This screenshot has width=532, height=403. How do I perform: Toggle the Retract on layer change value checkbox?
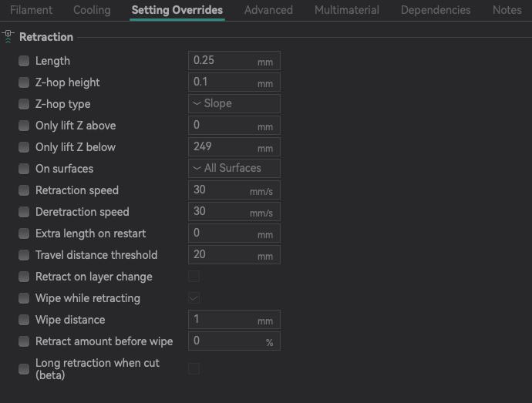point(194,277)
